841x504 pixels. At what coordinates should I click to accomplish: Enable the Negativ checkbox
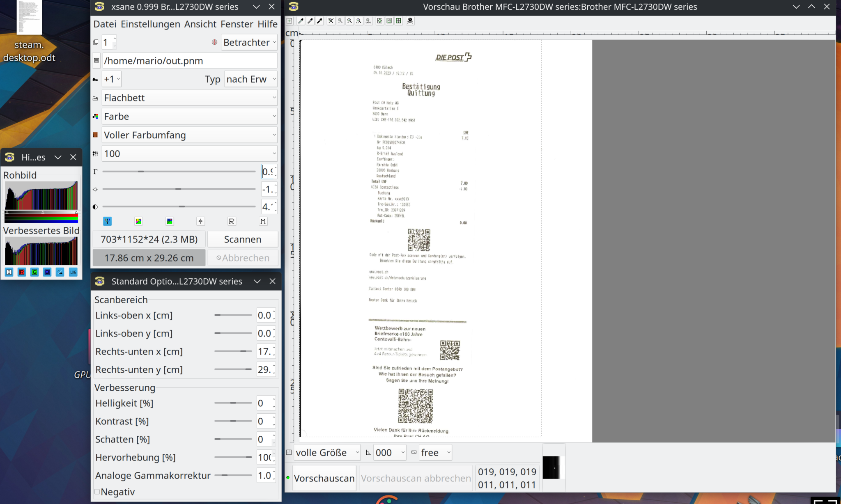tap(97, 491)
